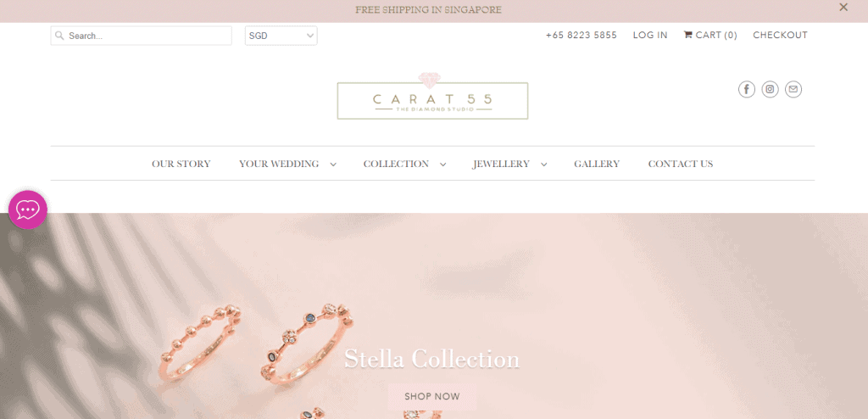Open the SGD currency dropdown
Viewport: 868px width, 419px height.
(x=281, y=36)
